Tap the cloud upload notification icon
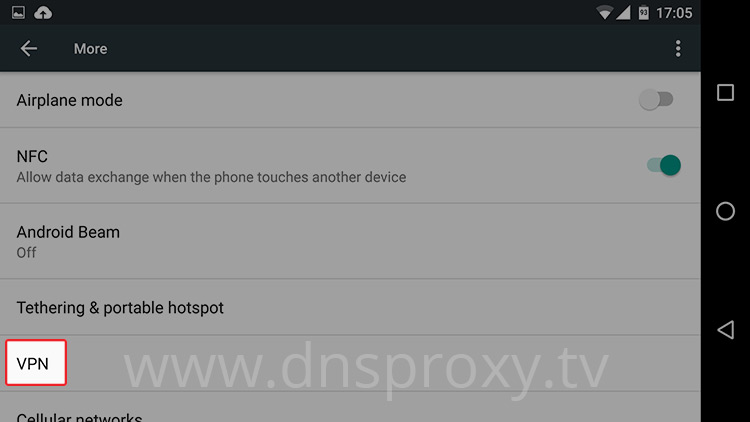This screenshot has height=422, width=750. [43, 12]
